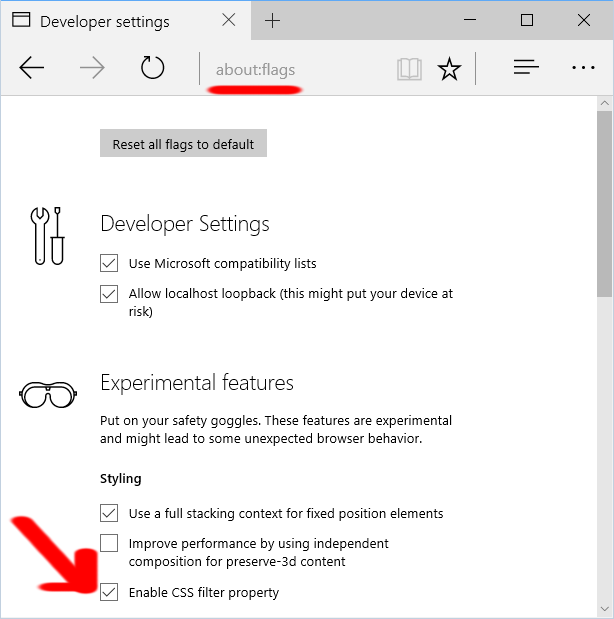
Task: Uncheck Enable CSS filter property
Action: tap(109, 592)
